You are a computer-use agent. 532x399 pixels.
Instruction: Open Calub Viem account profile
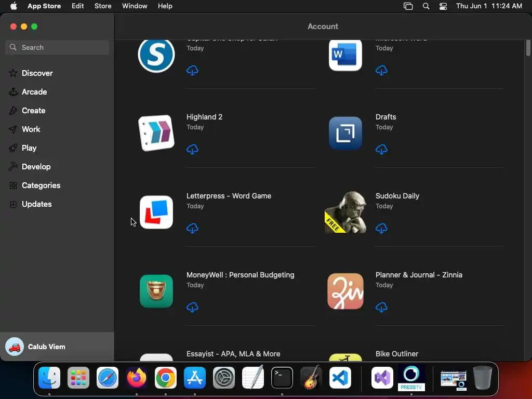[x=57, y=347]
